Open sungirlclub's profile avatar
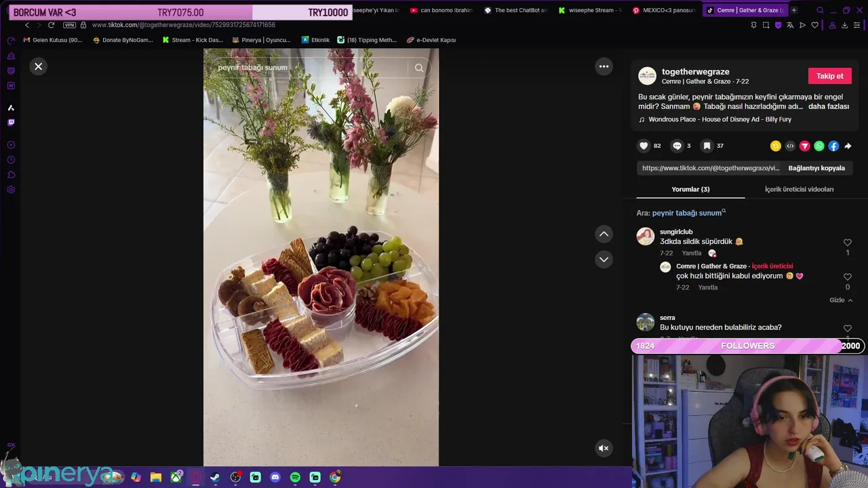This screenshot has height=488, width=868. click(x=646, y=236)
